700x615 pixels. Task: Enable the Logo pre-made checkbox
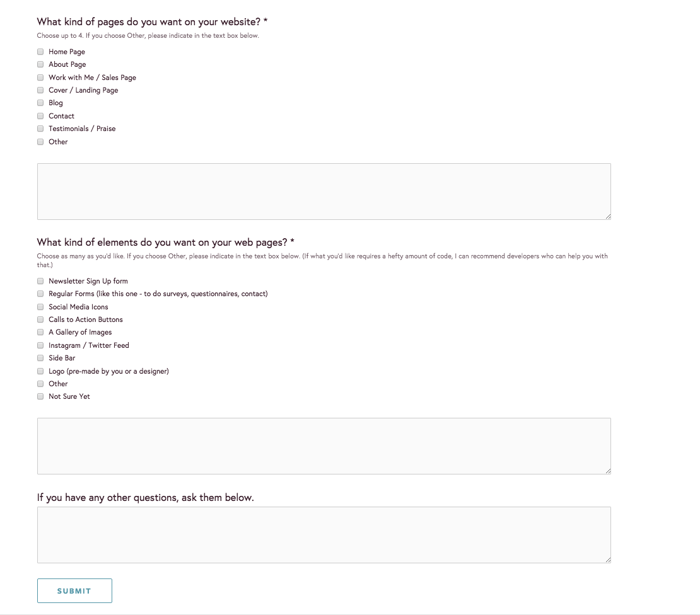click(40, 371)
